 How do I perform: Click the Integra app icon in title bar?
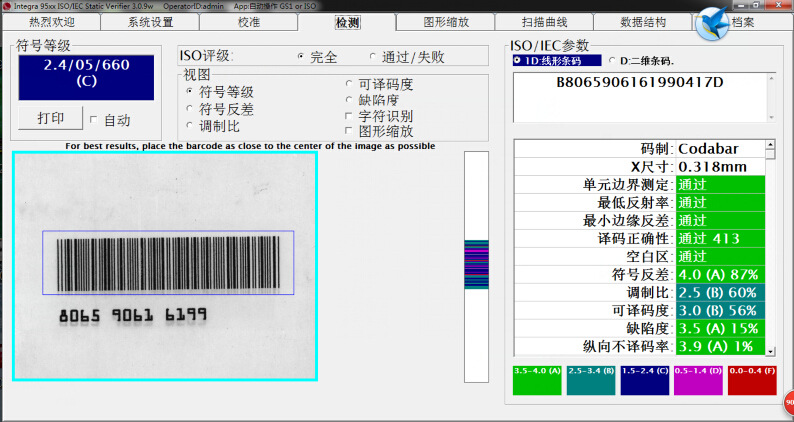point(7,6)
